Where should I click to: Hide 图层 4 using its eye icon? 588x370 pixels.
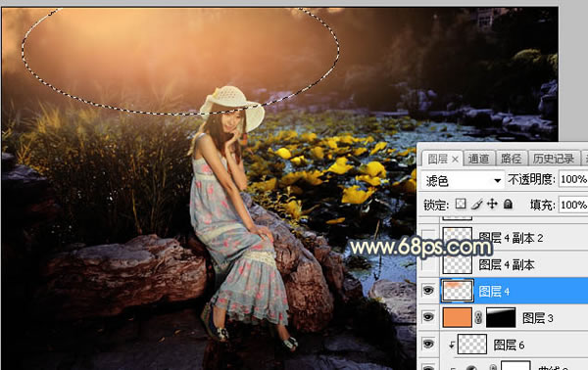(428, 291)
